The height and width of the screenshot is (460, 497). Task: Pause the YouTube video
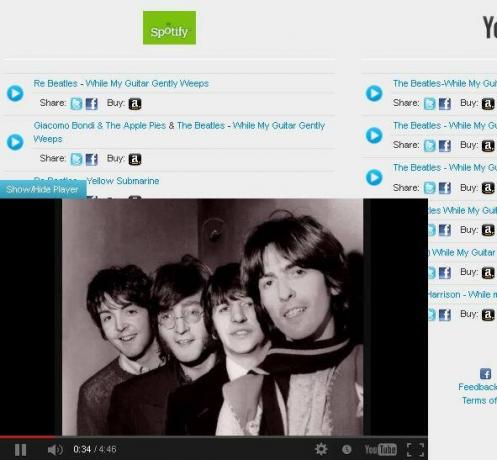point(21,450)
